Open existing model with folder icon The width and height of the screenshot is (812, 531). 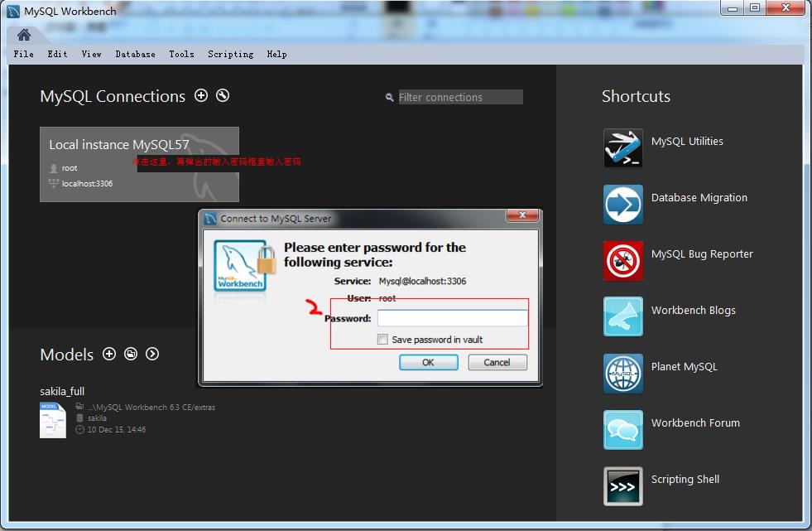131,354
